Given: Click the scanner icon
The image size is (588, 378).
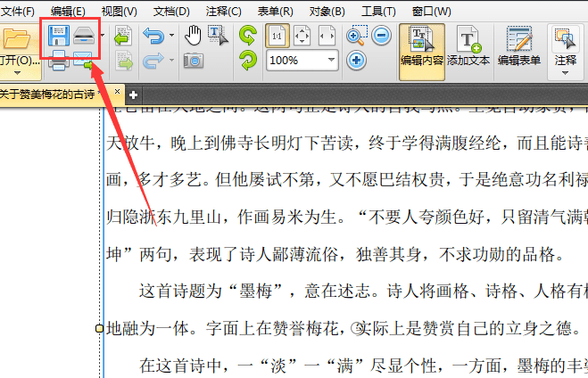Looking at the screenshot, I should pos(84,36).
